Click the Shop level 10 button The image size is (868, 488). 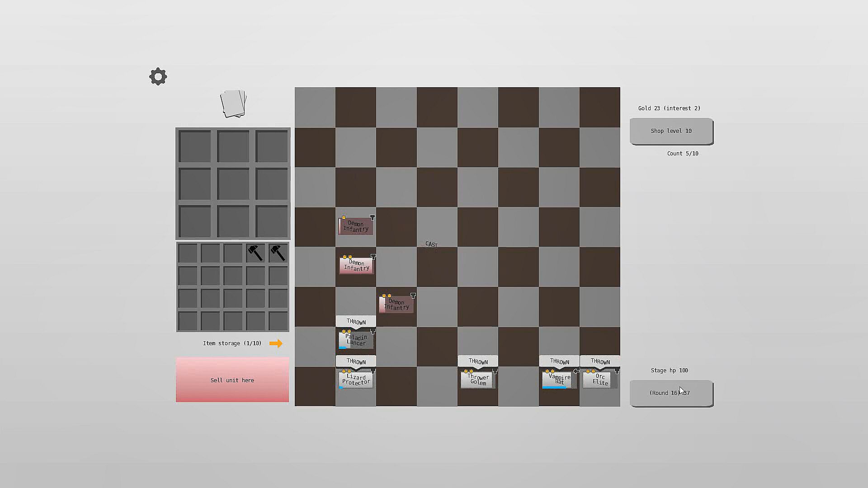click(671, 131)
